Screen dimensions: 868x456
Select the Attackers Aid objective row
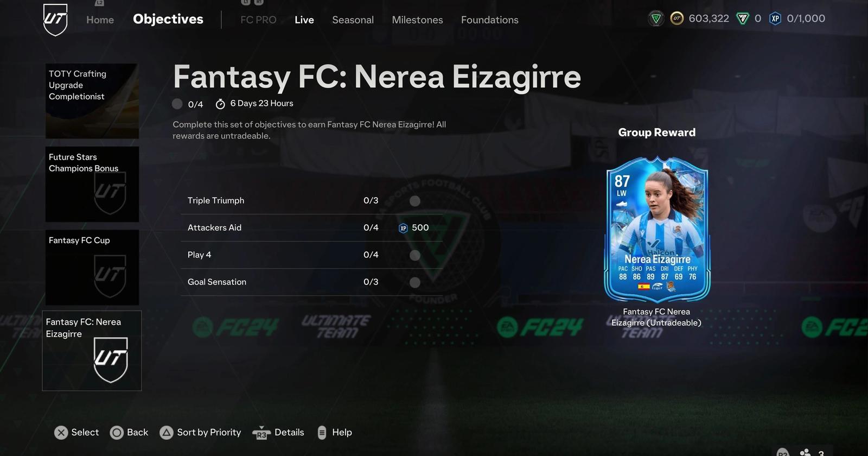pos(312,228)
